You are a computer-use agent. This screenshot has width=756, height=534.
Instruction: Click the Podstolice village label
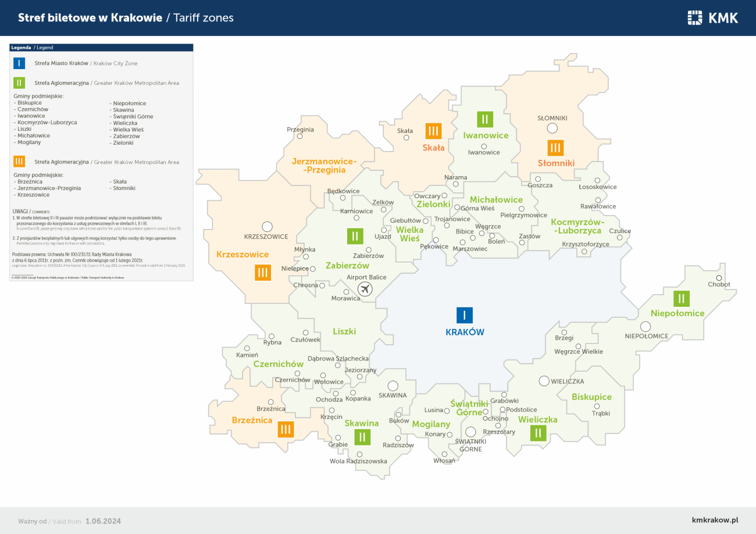coord(522,410)
